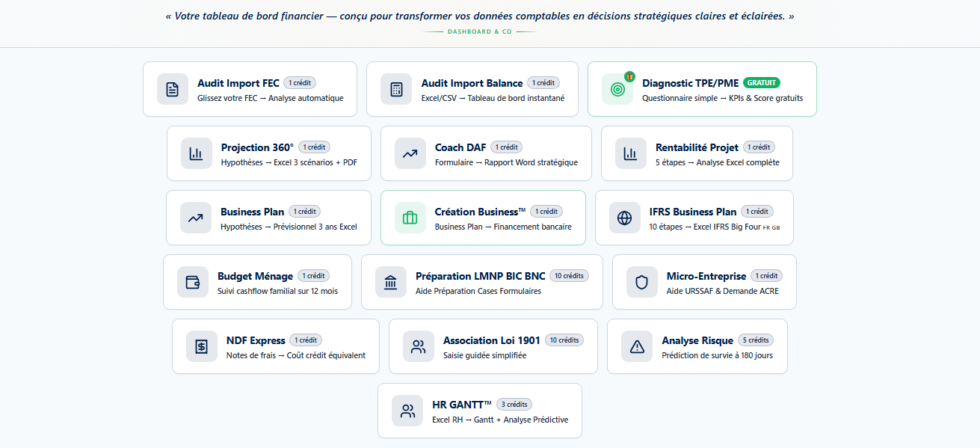Click the Audit Import FEC document icon

coord(173,89)
